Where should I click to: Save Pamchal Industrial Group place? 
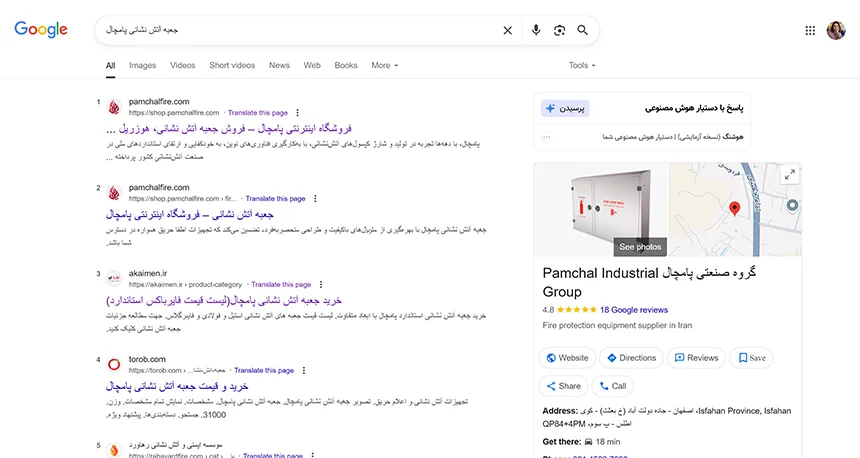751,357
